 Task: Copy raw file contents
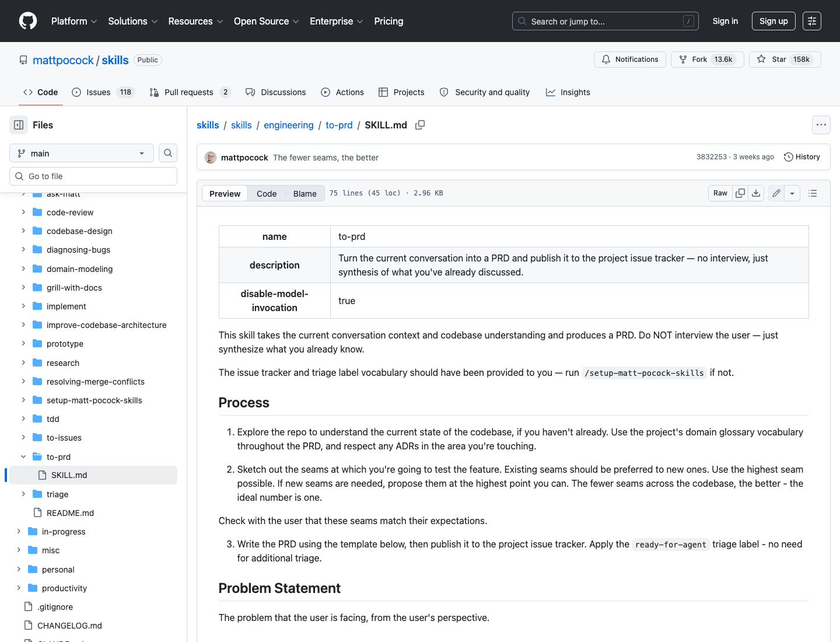coord(740,193)
